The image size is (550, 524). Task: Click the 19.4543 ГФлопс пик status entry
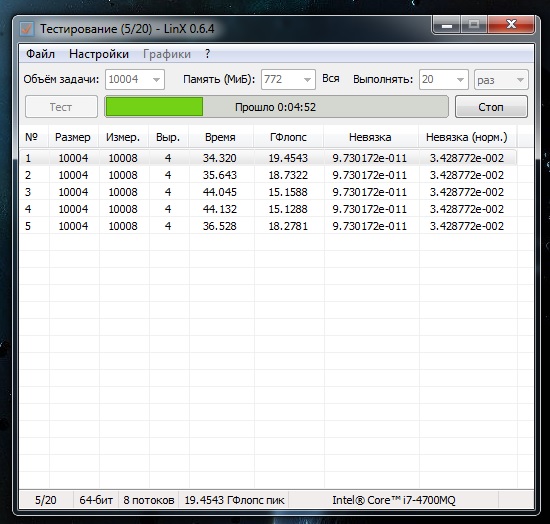tap(234, 500)
